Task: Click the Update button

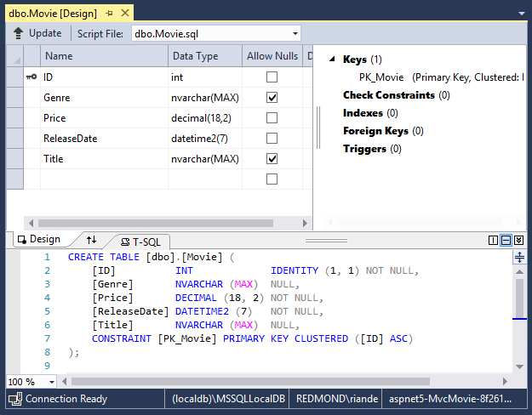Action: point(37,33)
